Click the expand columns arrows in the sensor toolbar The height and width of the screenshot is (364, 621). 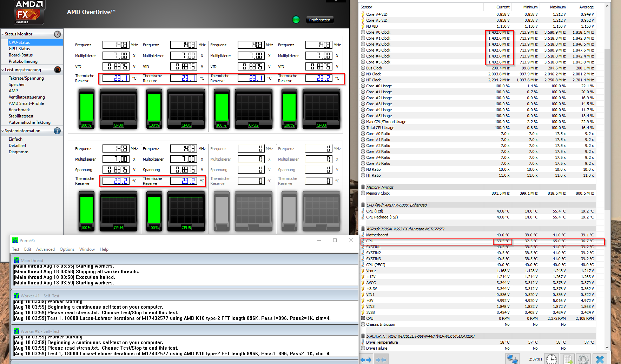click(366, 359)
